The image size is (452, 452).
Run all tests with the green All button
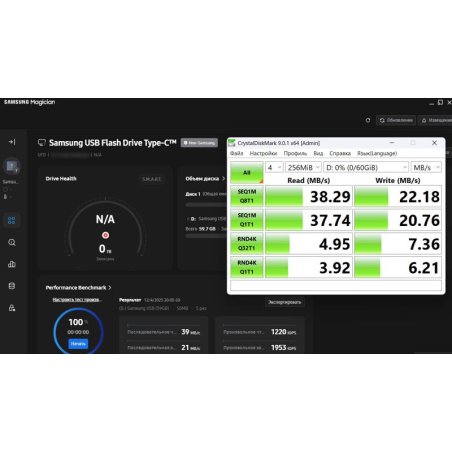pyautogui.click(x=247, y=173)
